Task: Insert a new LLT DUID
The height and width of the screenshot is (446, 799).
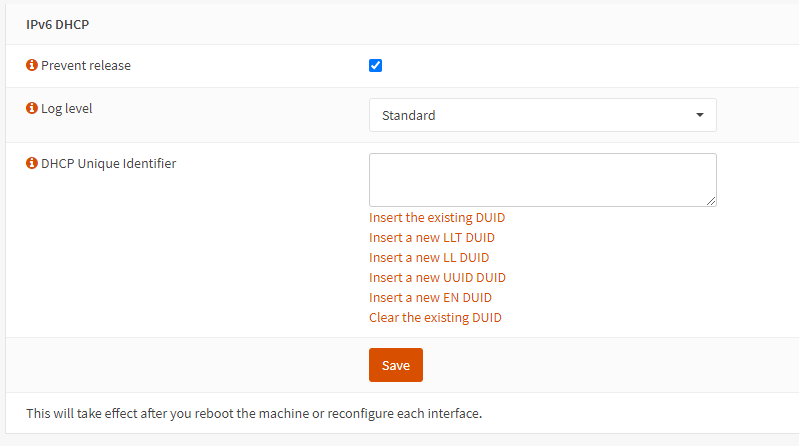Action: tap(432, 238)
